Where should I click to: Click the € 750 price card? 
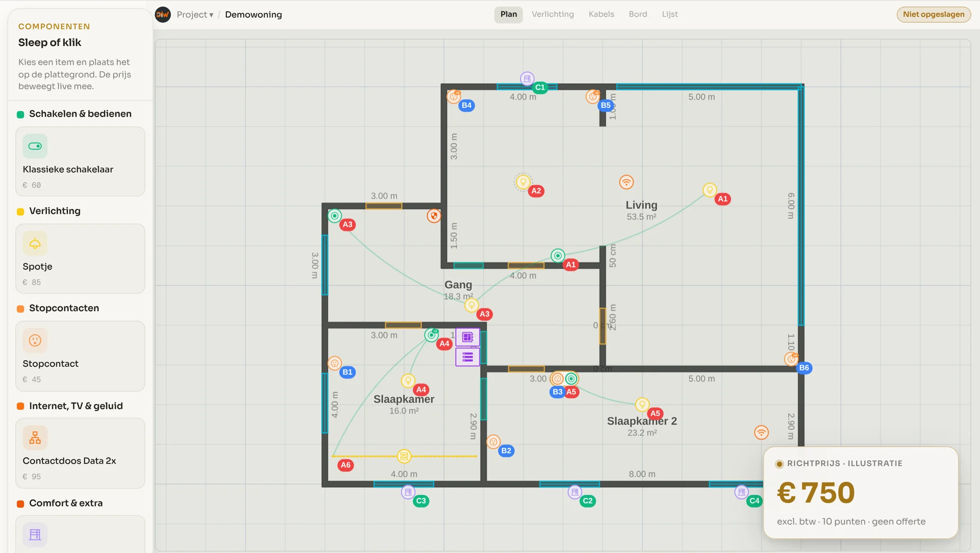coord(861,492)
